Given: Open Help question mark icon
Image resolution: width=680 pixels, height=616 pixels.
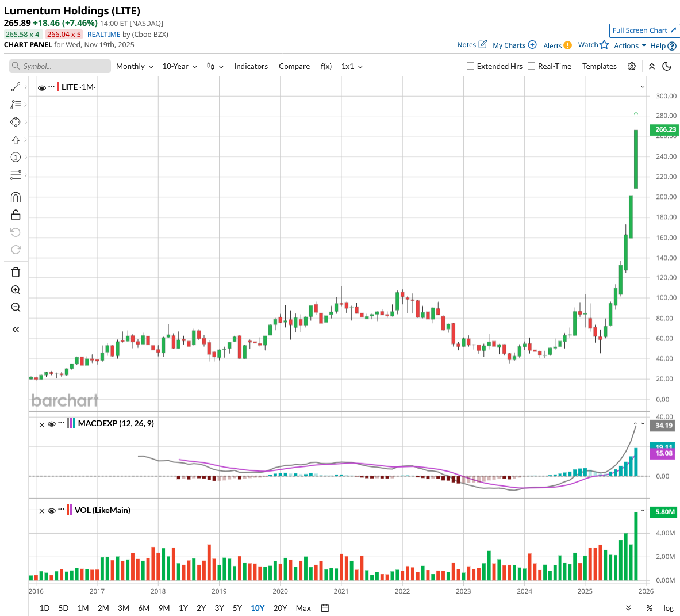Looking at the screenshot, I should (x=672, y=45).
